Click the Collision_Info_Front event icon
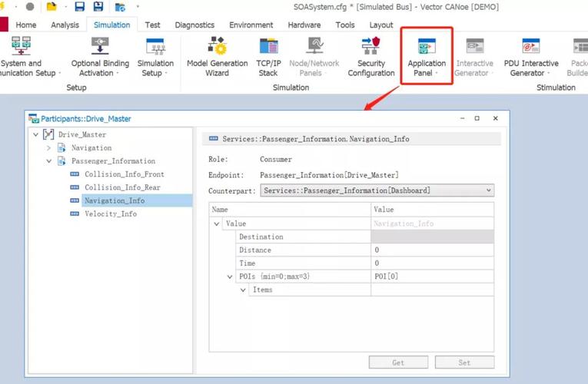The width and height of the screenshot is (588, 384). click(x=75, y=174)
